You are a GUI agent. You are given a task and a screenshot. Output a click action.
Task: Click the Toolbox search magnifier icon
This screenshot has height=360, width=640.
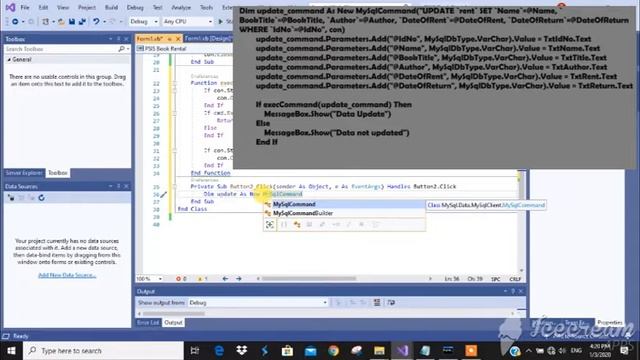tap(121, 49)
